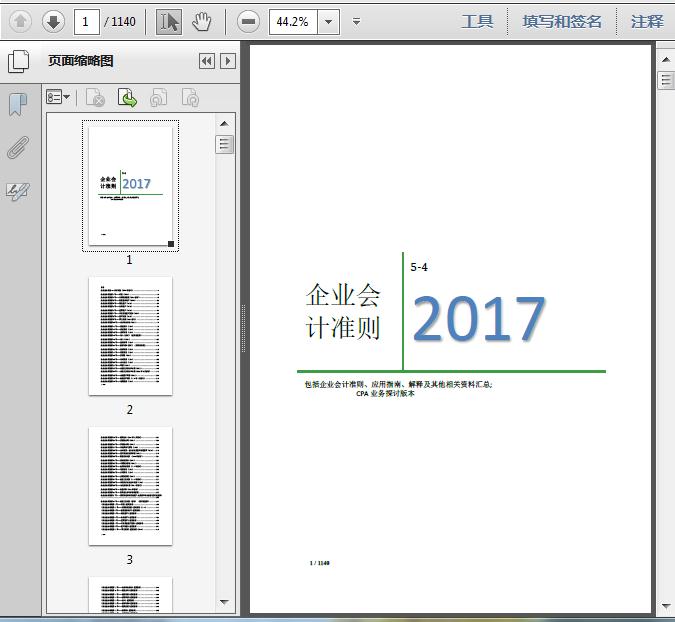Click the document scrollbar handle
Image resolution: width=675 pixels, height=622 pixels.
(666, 80)
